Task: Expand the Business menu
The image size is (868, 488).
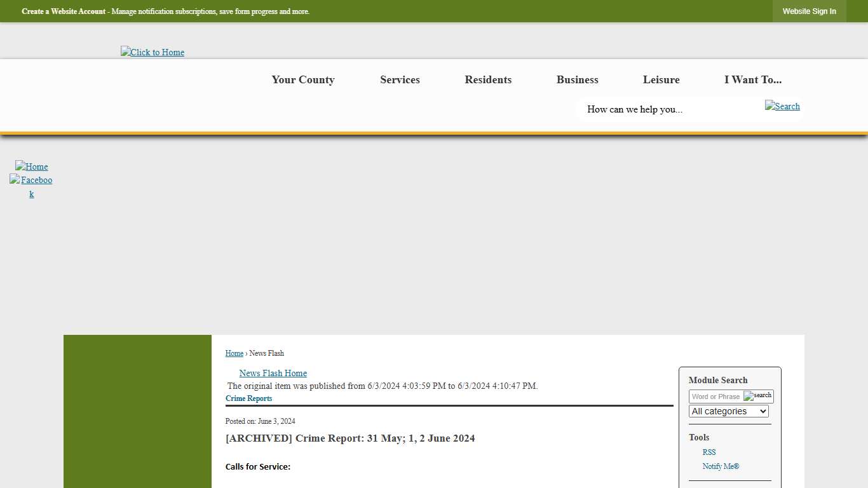Action: point(577,79)
